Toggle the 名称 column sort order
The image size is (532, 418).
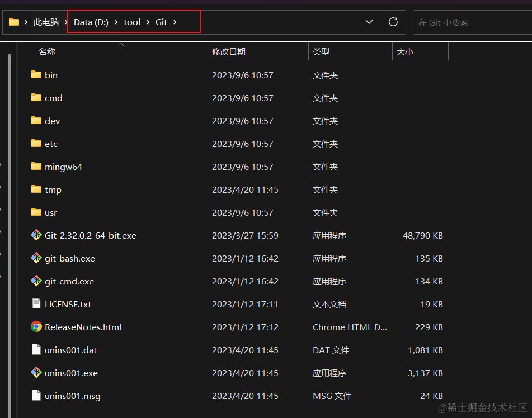47,51
